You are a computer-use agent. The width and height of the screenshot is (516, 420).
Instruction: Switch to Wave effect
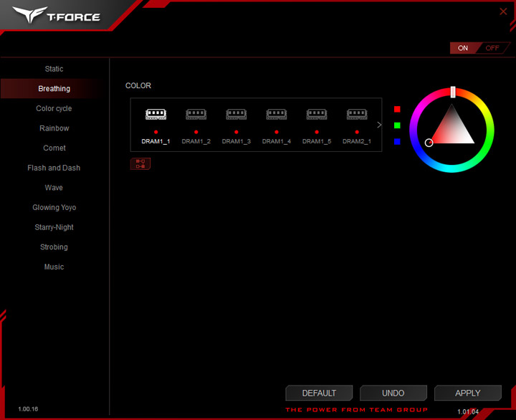(54, 187)
